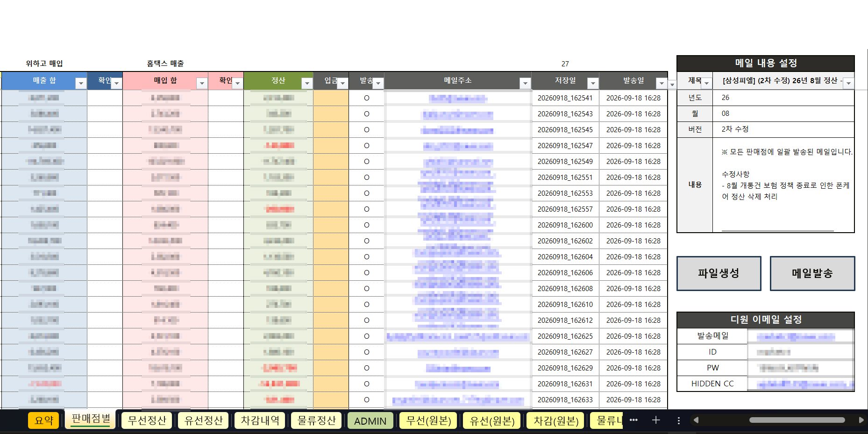Select the 메일 내용 설정 header
This screenshot has width=868, height=434.
pos(766,63)
